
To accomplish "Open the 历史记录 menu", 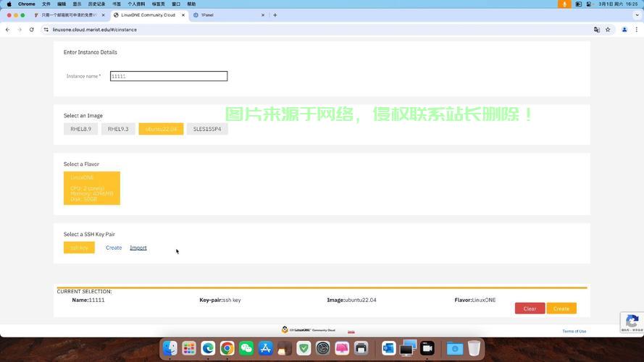I will coord(96,4).
